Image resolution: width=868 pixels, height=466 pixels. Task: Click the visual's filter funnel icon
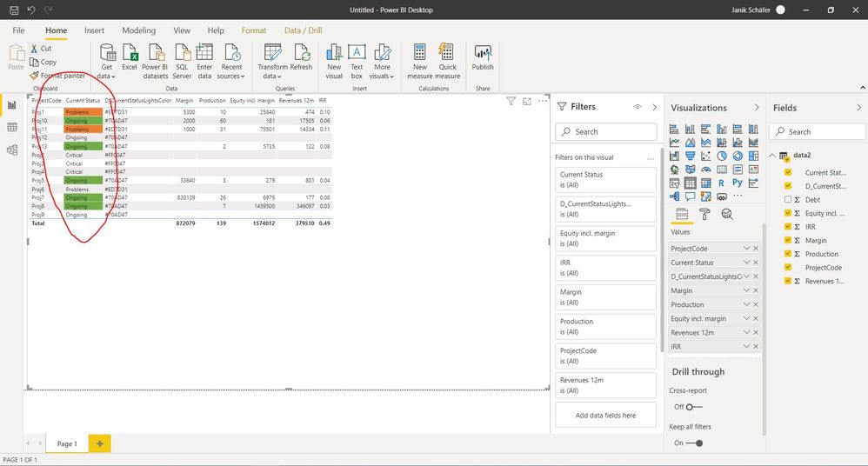coord(511,101)
